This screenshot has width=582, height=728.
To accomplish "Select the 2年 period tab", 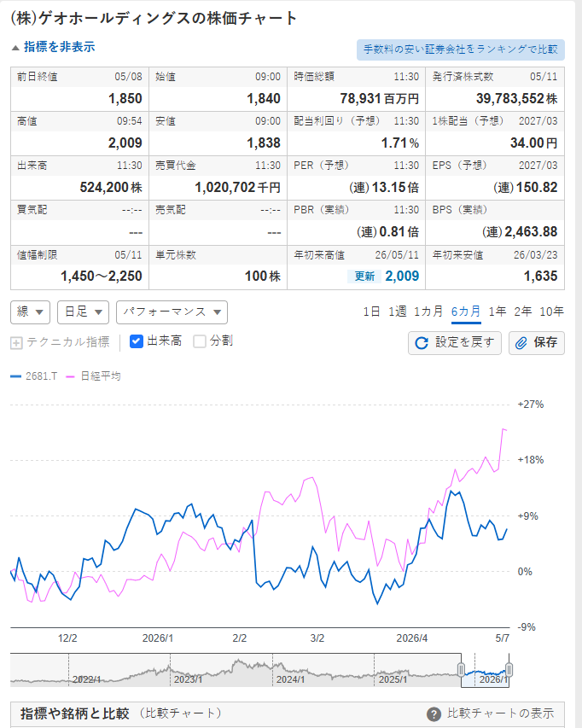I will [522, 312].
